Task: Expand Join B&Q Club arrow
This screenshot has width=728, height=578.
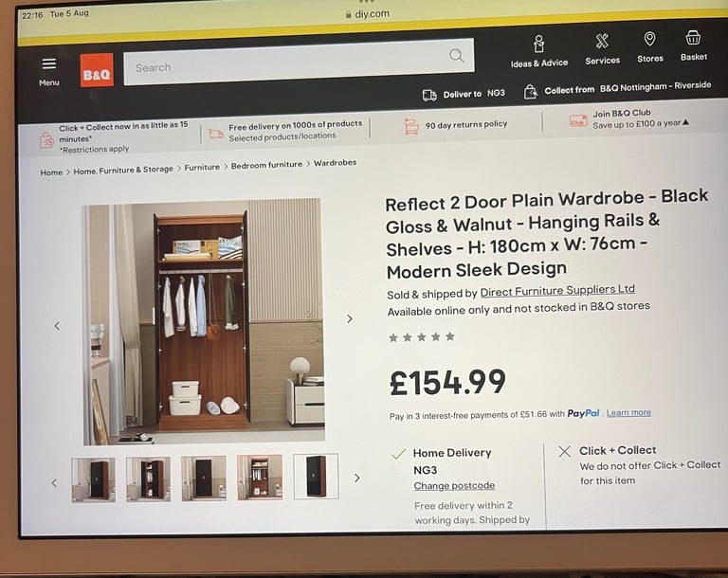Action: [685, 122]
